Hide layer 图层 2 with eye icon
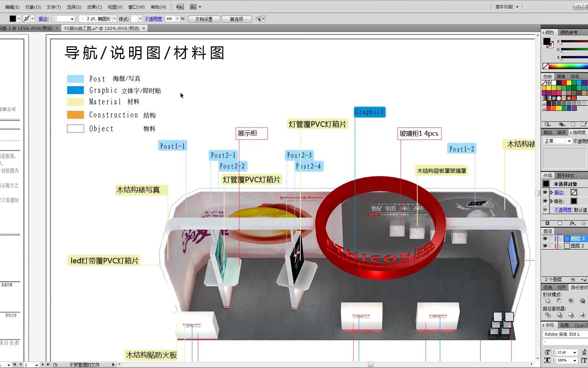The height and width of the screenshot is (368, 588). coord(545,246)
